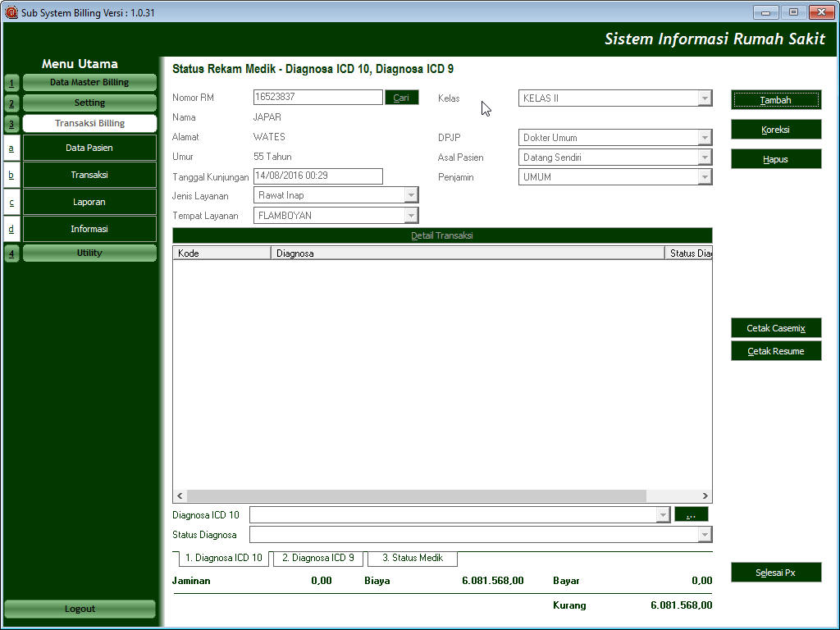Viewport: 840px width, 630px height.
Task: Open Laporan submenu item
Action: [x=89, y=202]
